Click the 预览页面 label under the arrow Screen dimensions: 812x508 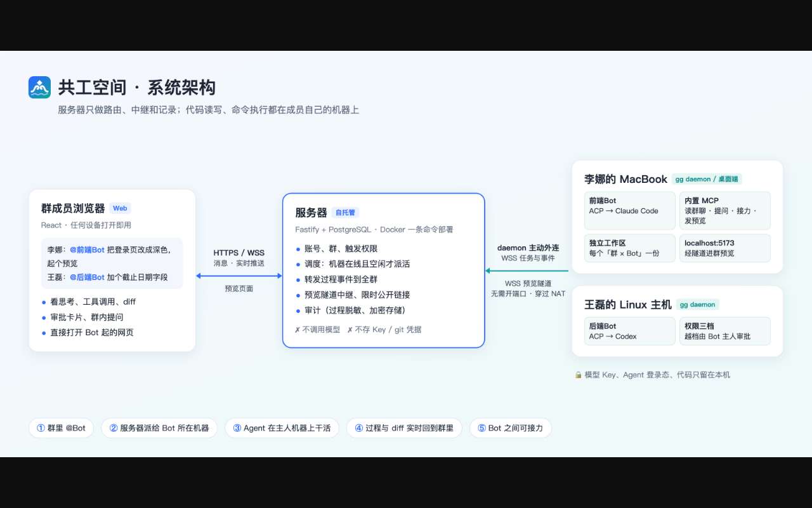coord(239,288)
